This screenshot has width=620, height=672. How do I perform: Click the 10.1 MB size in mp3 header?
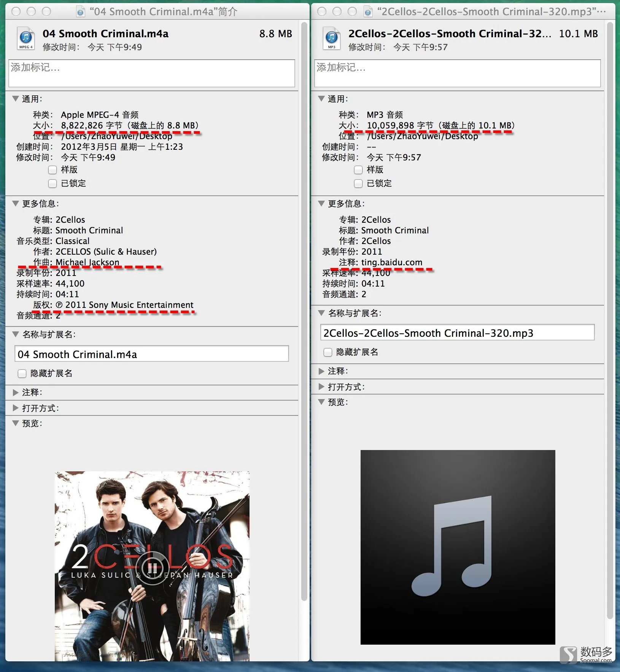[x=578, y=34]
